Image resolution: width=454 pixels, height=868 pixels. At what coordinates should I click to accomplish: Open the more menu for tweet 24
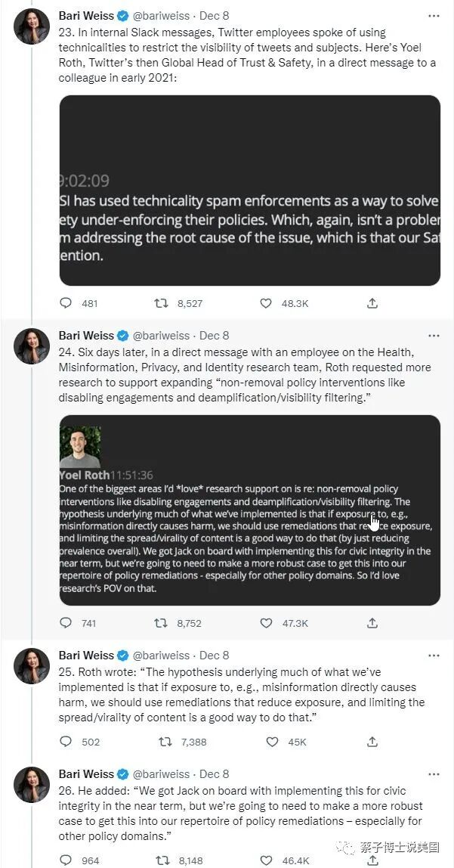(434, 336)
